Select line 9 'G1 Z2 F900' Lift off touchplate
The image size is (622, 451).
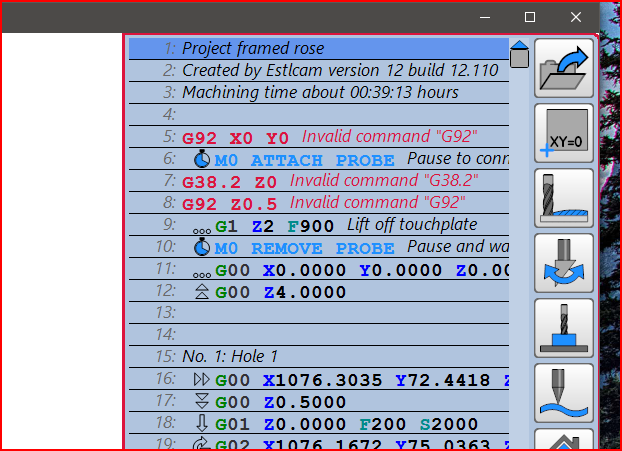coord(319,225)
